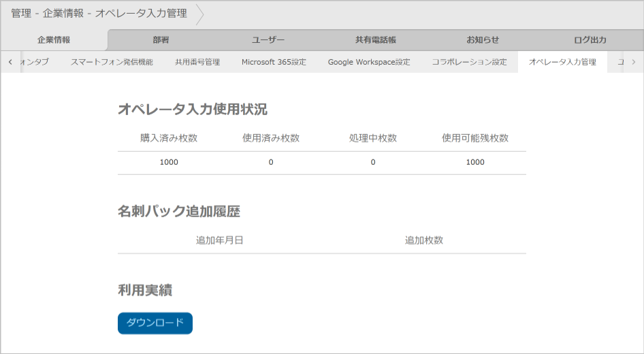The image size is (644, 354).
Task: Select the Google Workspace設定 sub-tab
Action: pos(369,62)
